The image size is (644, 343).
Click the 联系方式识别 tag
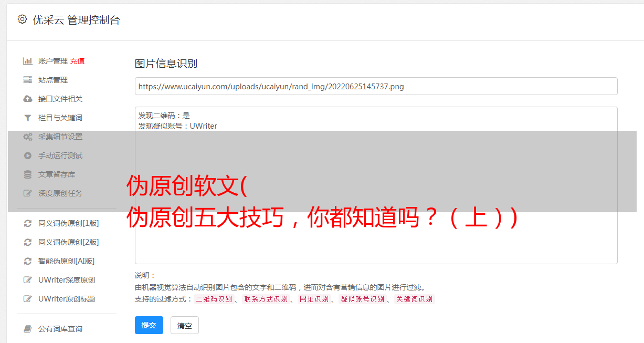266,299
